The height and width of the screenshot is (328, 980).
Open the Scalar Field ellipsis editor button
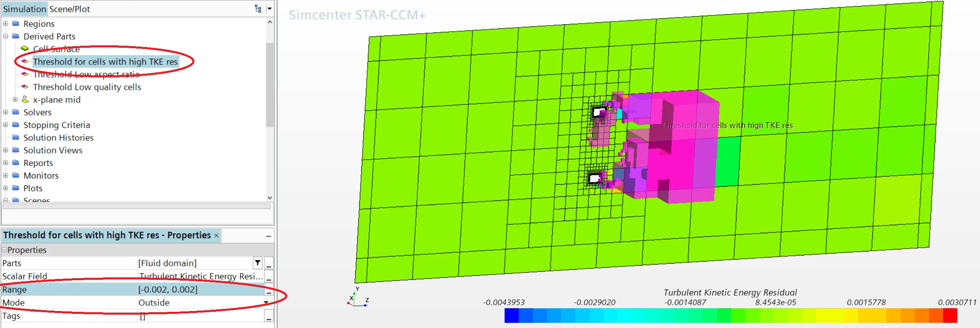click(269, 277)
